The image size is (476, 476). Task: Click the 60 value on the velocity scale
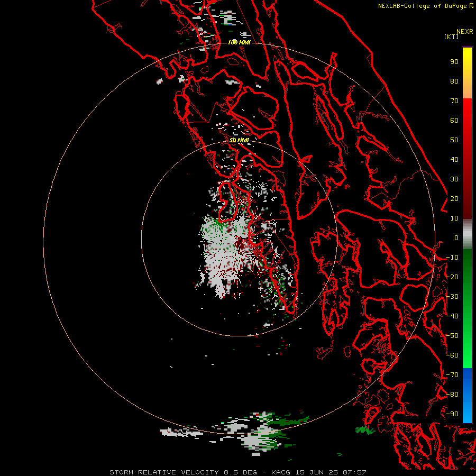[x=454, y=120]
